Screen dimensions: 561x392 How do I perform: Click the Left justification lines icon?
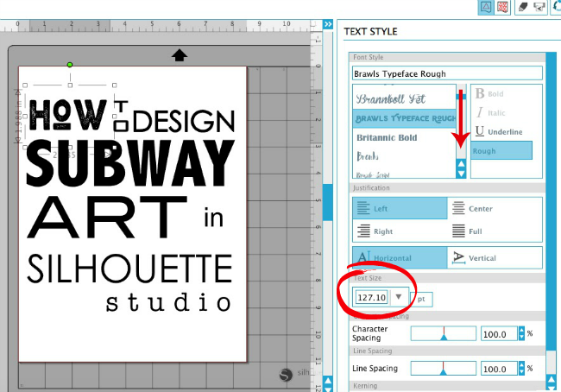363,208
